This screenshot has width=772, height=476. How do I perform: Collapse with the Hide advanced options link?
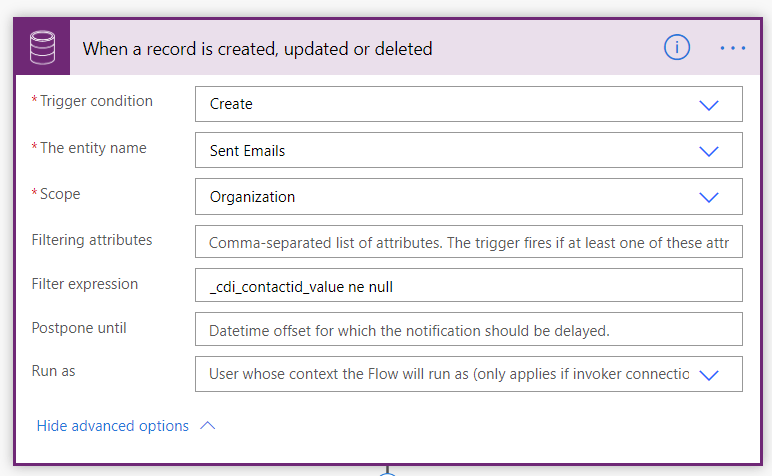tap(112, 426)
